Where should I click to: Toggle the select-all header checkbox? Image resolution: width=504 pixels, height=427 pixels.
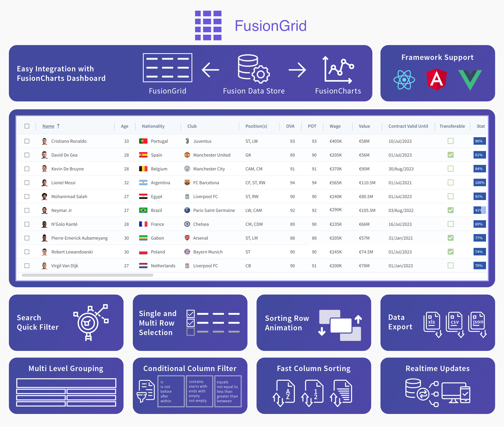(27, 126)
